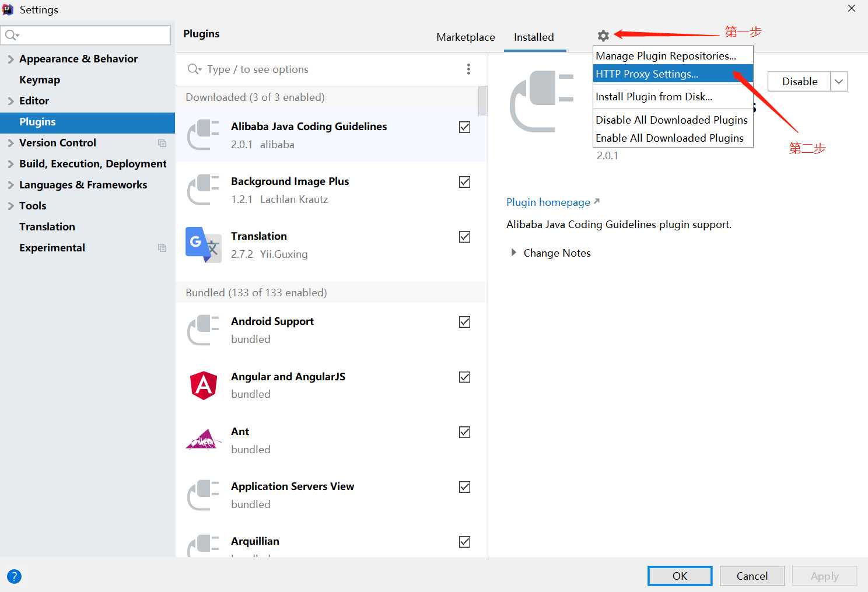
Task: Click the project-level icon beside Experimental
Action: (162, 248)
